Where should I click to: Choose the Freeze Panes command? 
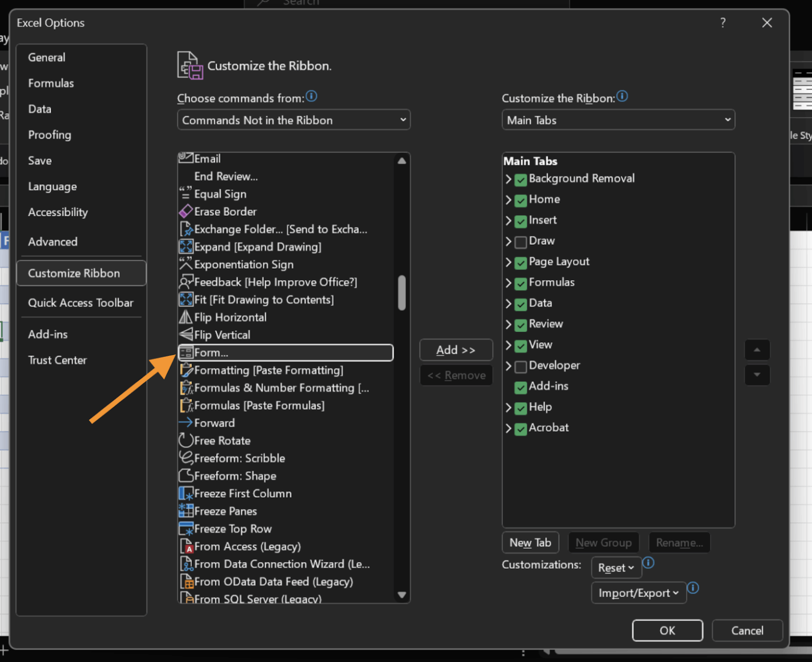point(224,511)
